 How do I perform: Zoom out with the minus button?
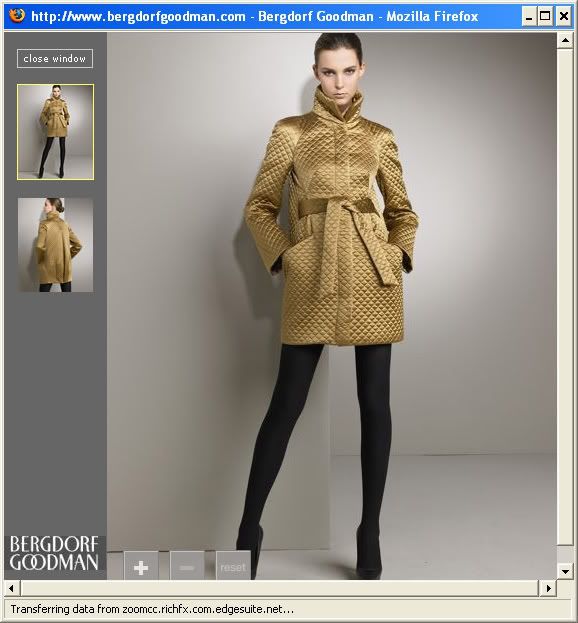click(187, 566)
